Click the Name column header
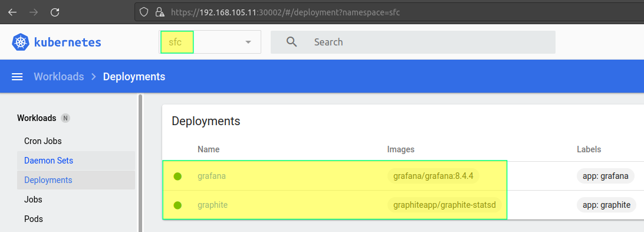The height and width of the screenshot is (232, 644). [208, 149]
